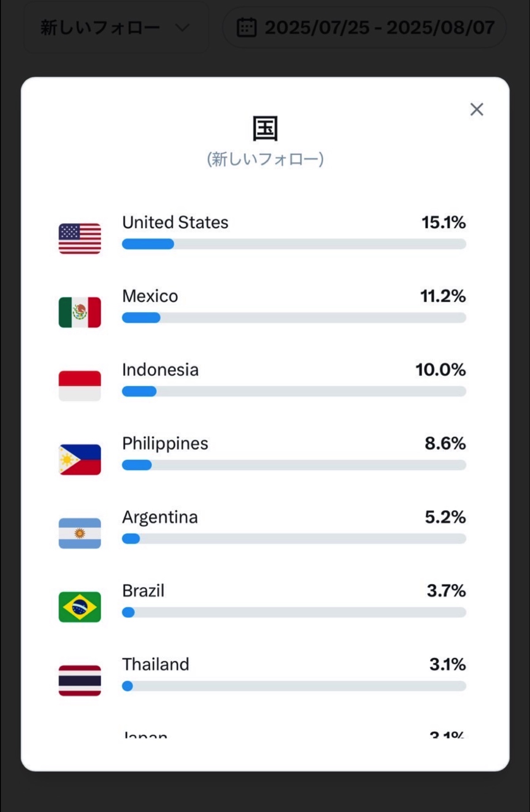Click the Mexico 11.2% percentage label

[x=444, y=297]
